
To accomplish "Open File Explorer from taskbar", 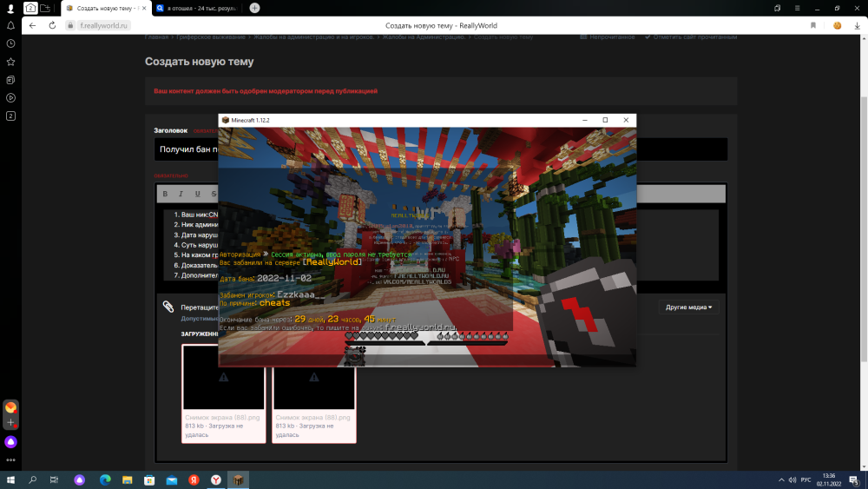I will [x=128, y=480].
